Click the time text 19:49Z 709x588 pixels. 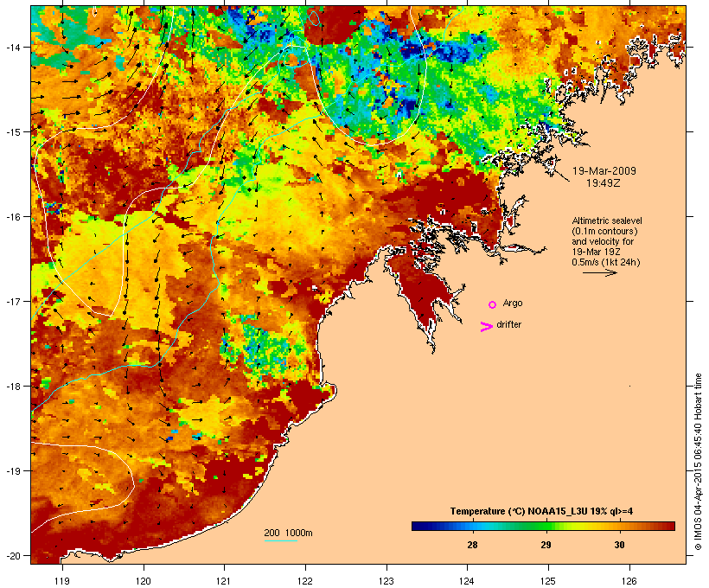[604, 183]
